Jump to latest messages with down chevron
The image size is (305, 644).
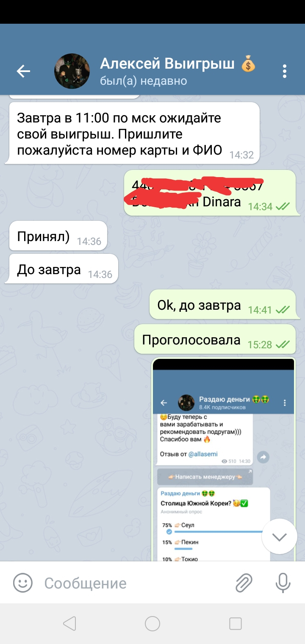(279, 537)
